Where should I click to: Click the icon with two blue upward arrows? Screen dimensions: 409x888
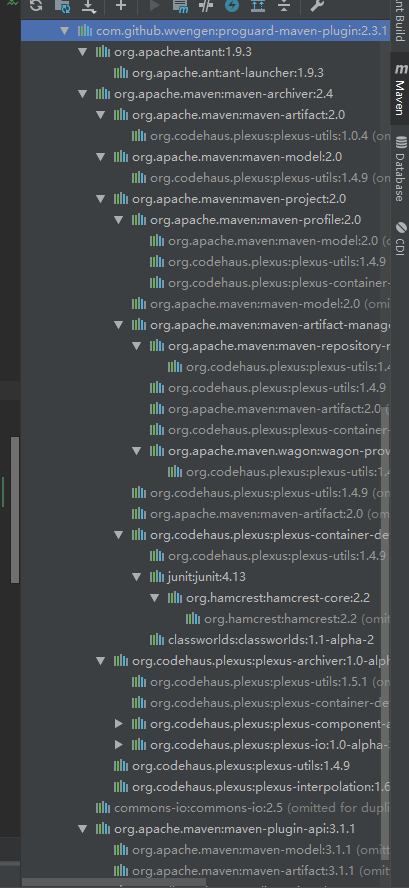click(258, 6)
